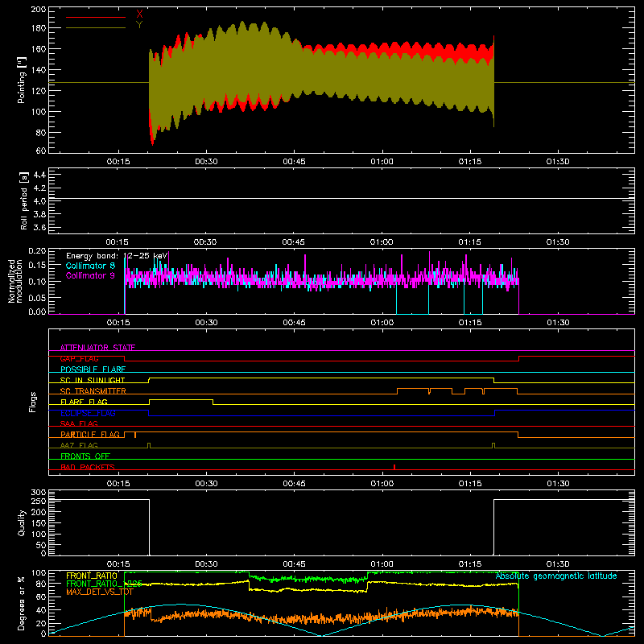Viewport: 644px width, 644px height.
Task: Click the 0.05 tick on modulation axis
Action: coord(37,297)
